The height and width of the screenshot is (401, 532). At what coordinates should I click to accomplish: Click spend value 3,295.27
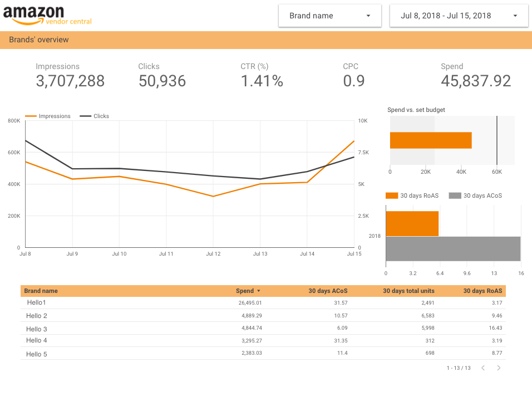click(252, 340)
